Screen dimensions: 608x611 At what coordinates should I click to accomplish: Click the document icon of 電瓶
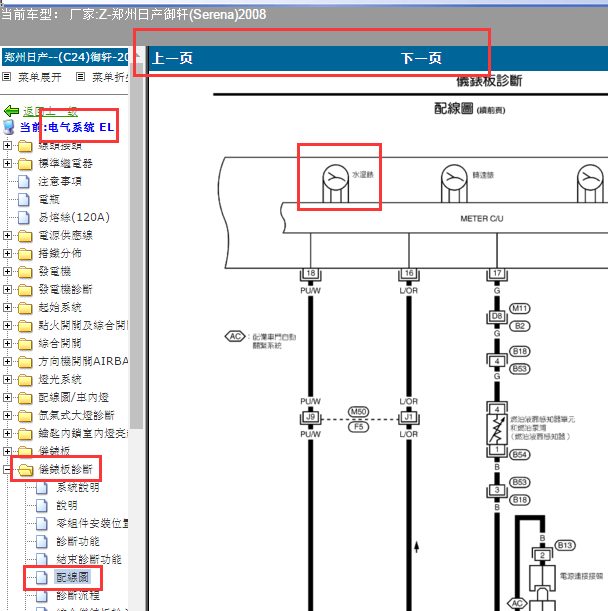pos(24,200)
